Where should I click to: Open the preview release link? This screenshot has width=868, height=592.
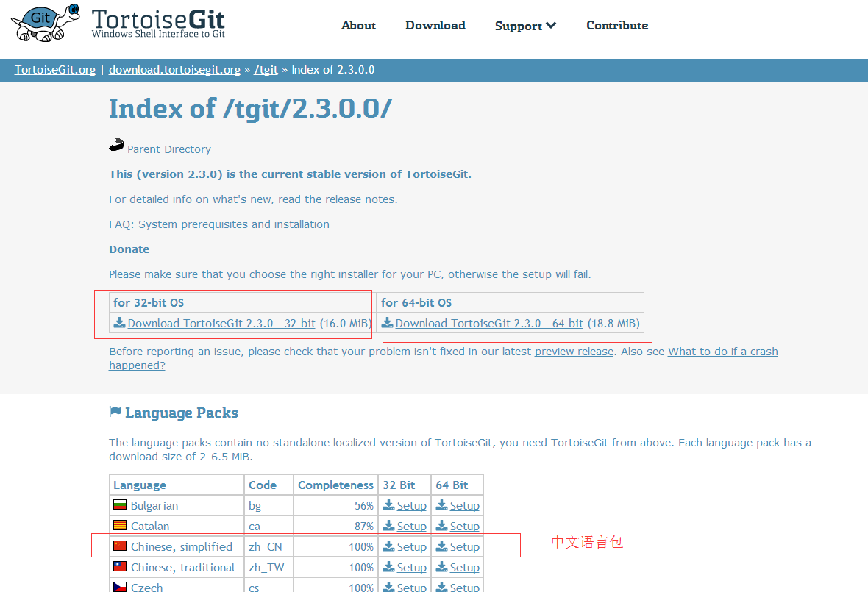(574, 352)
